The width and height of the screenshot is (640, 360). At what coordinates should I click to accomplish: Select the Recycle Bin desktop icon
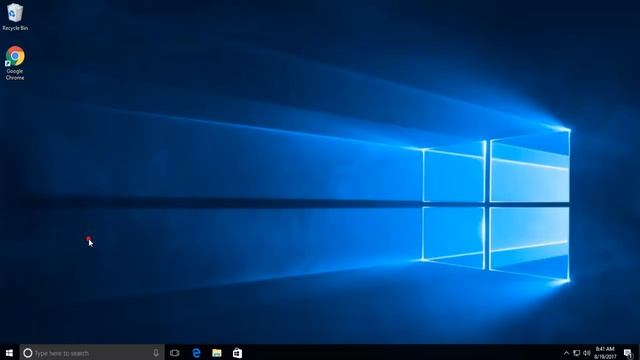point(15,16)
